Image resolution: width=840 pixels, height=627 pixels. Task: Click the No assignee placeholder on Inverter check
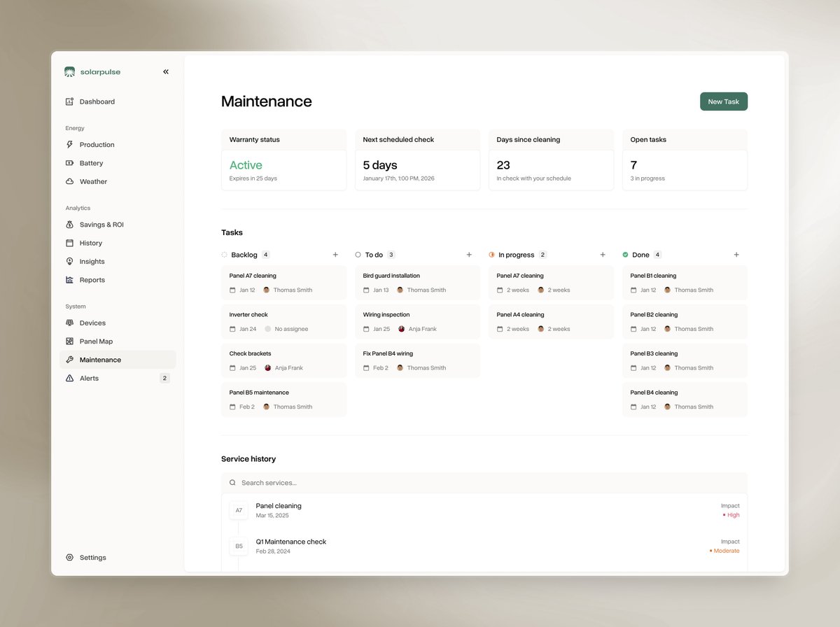click(x=286, y=329)
